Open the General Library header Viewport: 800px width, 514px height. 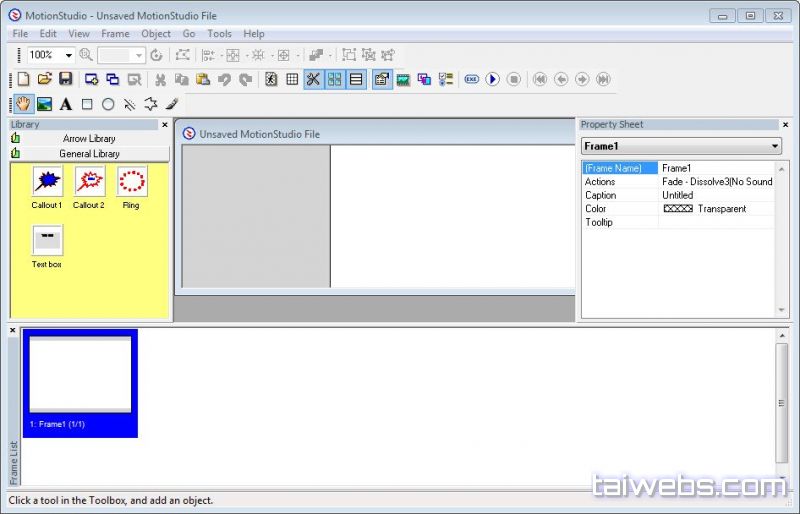tap(89, 154)
